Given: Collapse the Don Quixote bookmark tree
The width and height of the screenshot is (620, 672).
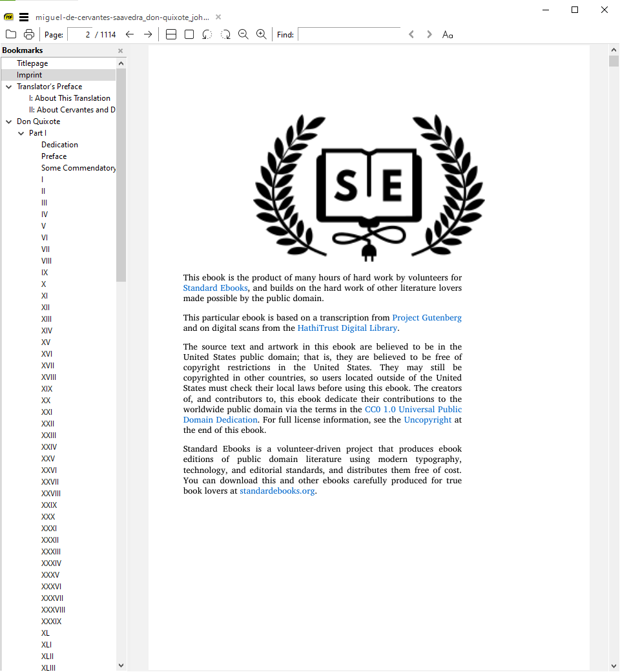Looking at the screenshot, I should pyautogui.click(x=7, y=121).
